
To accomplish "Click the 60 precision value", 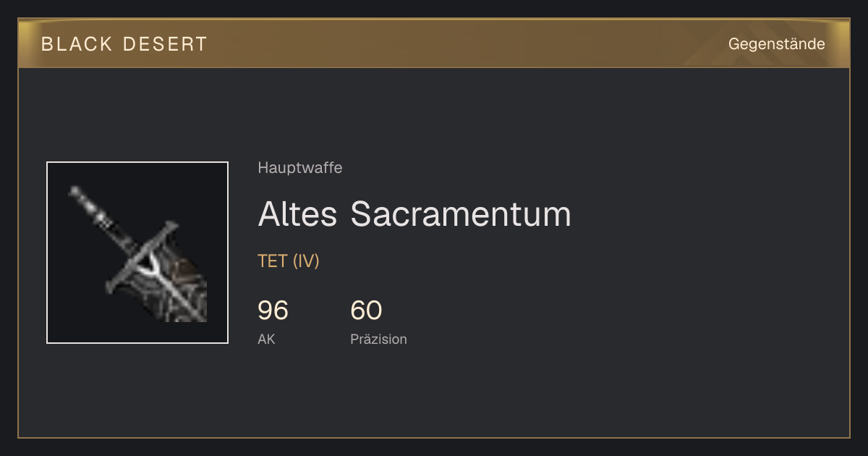I will 366,311.
